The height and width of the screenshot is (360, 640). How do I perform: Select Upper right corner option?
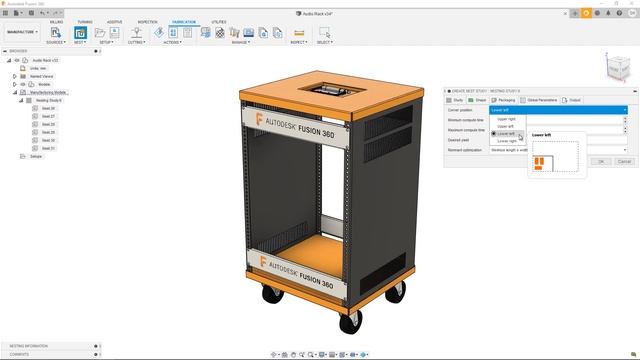point(506,119)
